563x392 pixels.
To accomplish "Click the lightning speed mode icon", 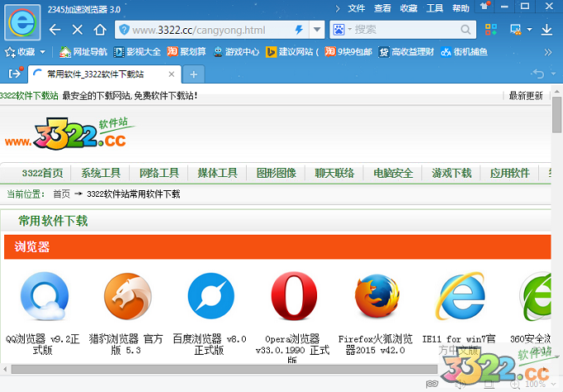I will tap(299, 30).
